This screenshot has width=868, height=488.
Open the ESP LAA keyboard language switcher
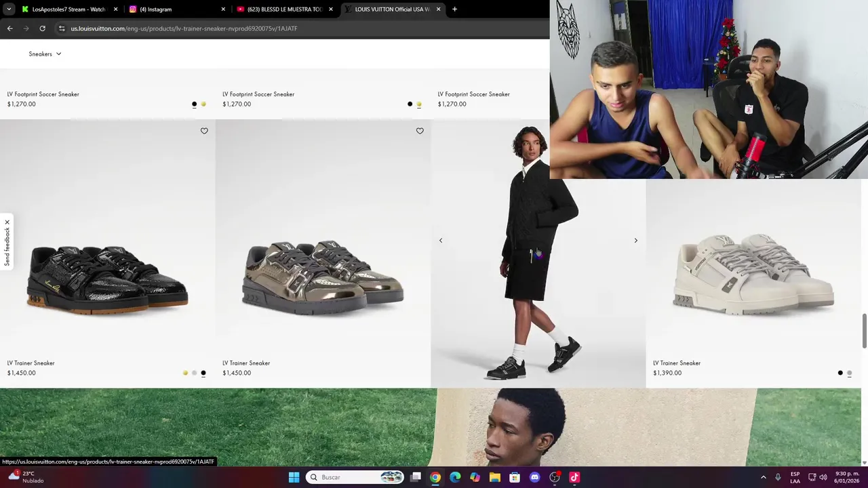[x=795, y=477]
